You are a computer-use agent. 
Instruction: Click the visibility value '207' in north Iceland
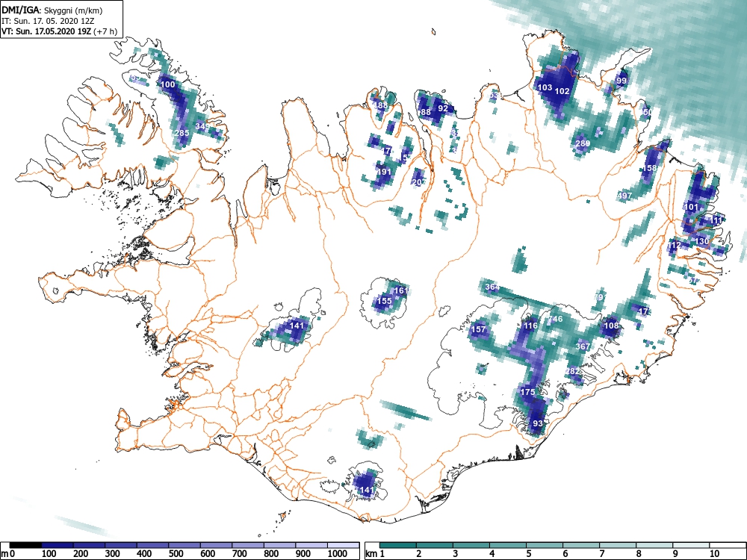click(x=419, y=182)
